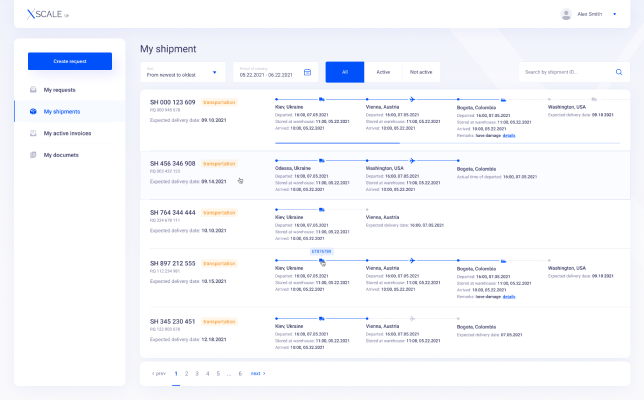
Task: Click truck icon in SH 345 230 451 route
Action: [322, 319]
